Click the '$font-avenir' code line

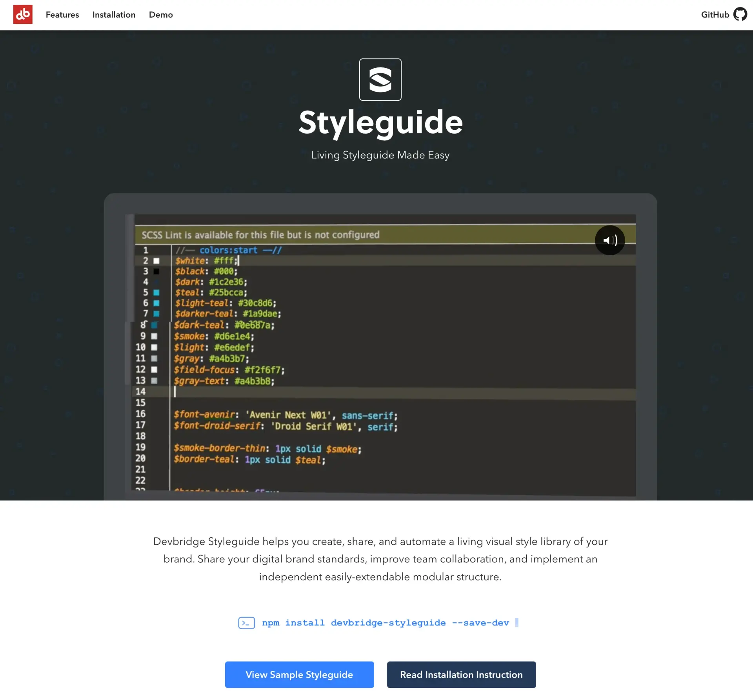coord(286,415)
